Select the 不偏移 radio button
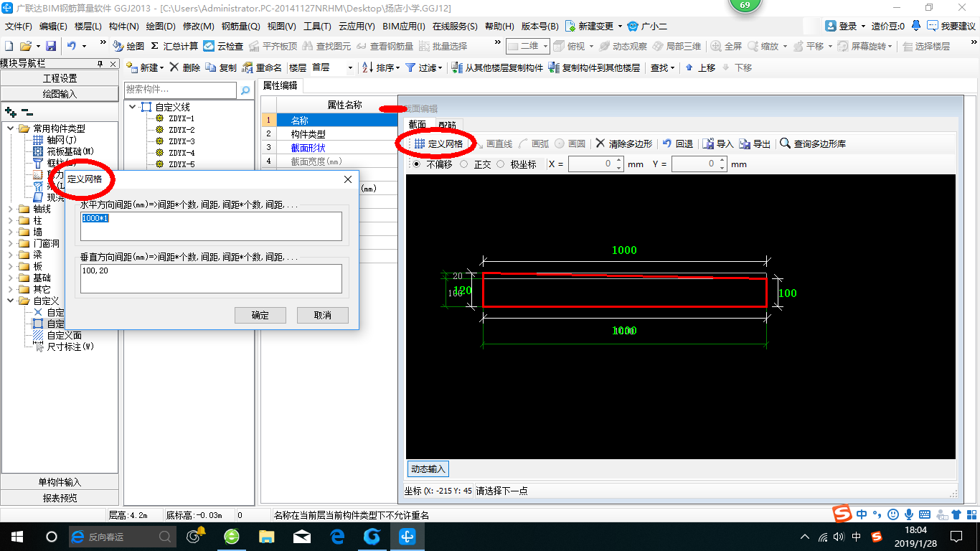 (x=416, y=164)
